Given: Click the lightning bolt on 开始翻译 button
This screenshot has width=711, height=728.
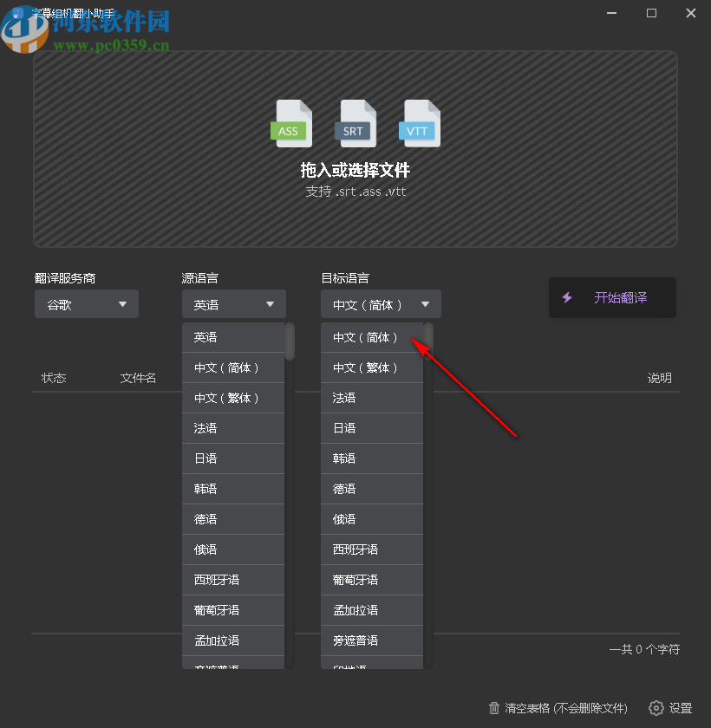Looking at the screenshot, I should [568, 298].
